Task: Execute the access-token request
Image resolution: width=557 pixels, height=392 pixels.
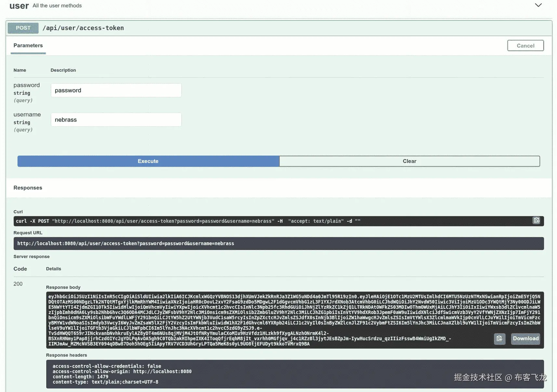Action: 148,161
